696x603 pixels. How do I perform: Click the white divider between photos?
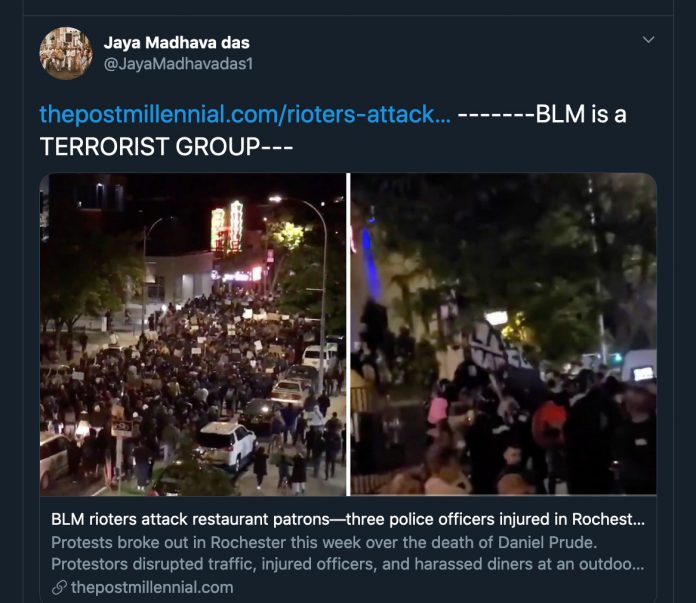click(348, 334)
